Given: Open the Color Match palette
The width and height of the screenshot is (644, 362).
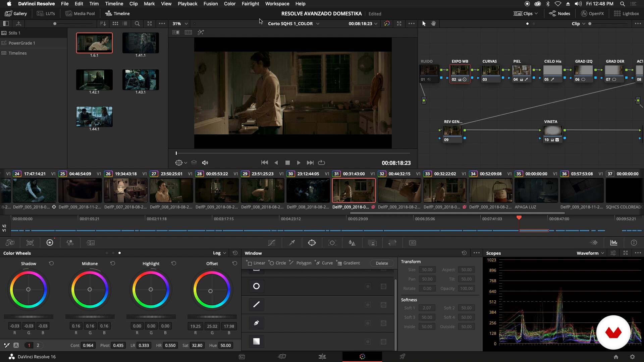Looking at the screenshot, I should point(30,243).
